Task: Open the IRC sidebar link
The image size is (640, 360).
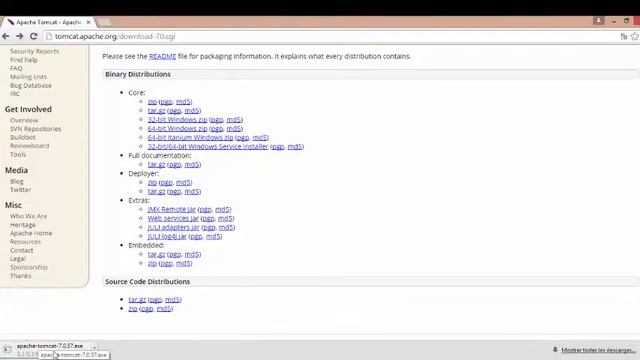Action: [15, 93]
